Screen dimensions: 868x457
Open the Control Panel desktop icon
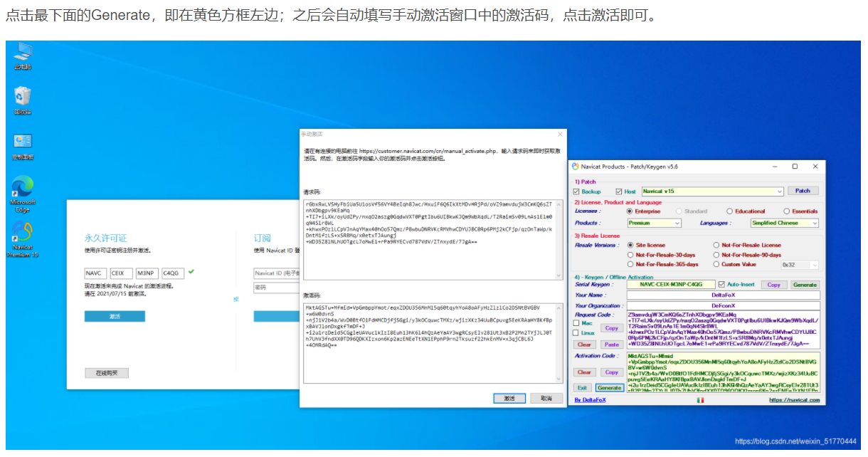[23, 145]
